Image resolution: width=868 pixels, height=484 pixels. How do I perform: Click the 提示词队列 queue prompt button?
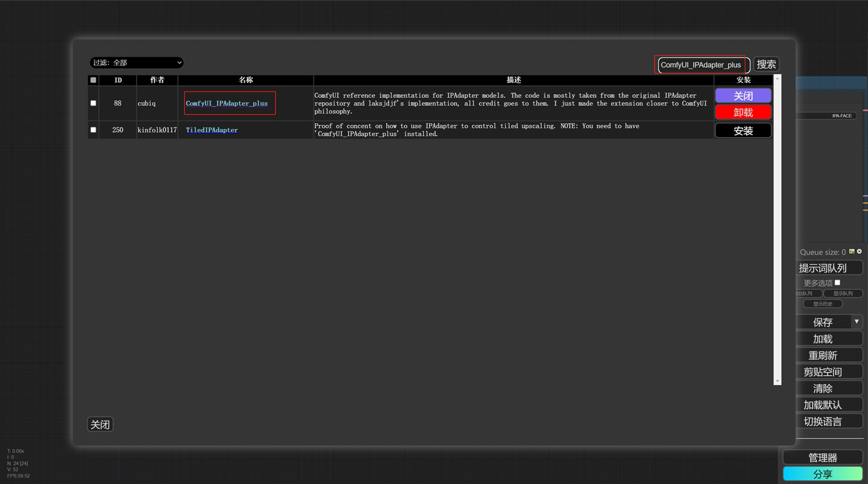[x=823, y=268]
